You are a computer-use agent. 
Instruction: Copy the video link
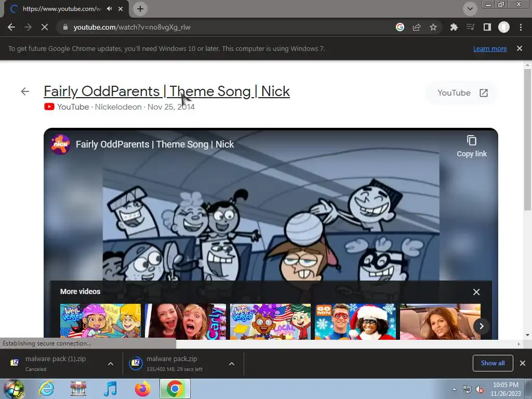[x=472, y=146]
